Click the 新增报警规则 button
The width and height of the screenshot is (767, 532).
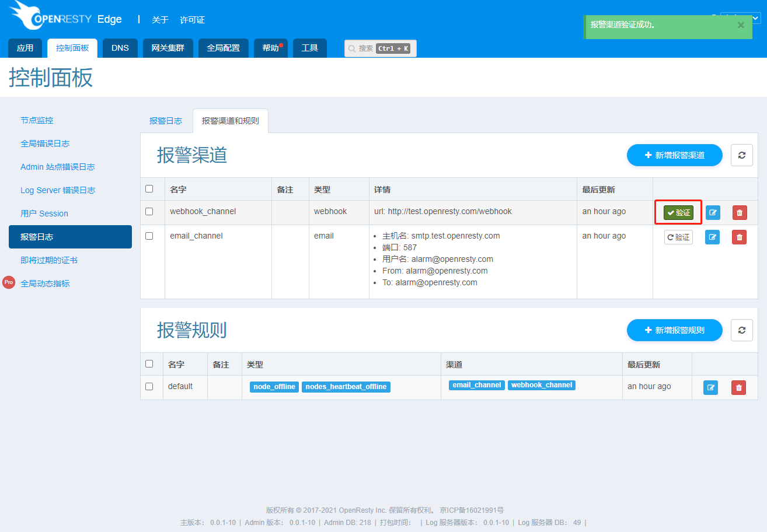(x=675, y=330)
